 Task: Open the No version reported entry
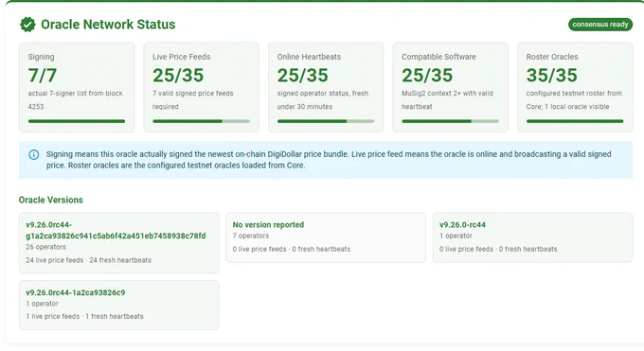pyautogui.click(x=326, y=237)
